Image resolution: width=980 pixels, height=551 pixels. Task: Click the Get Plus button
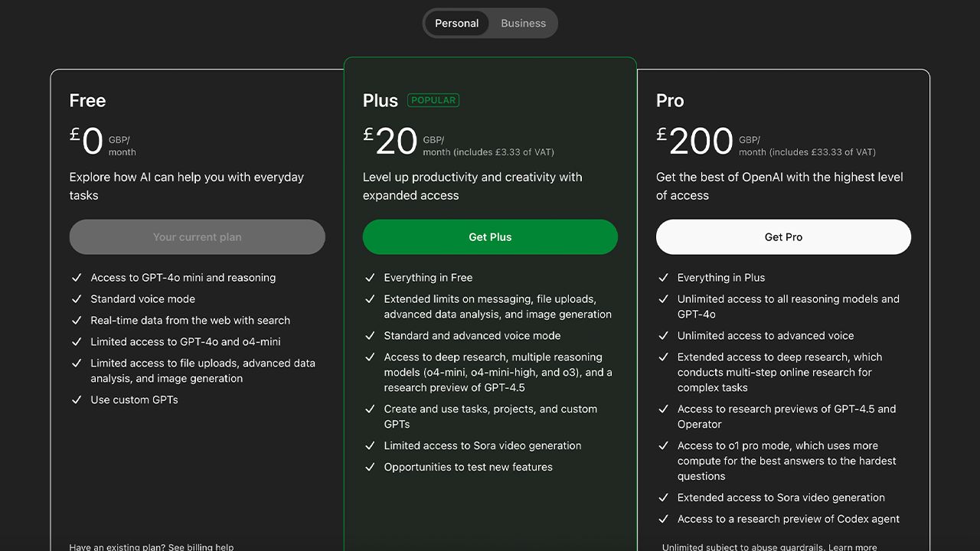click(490, 237)
